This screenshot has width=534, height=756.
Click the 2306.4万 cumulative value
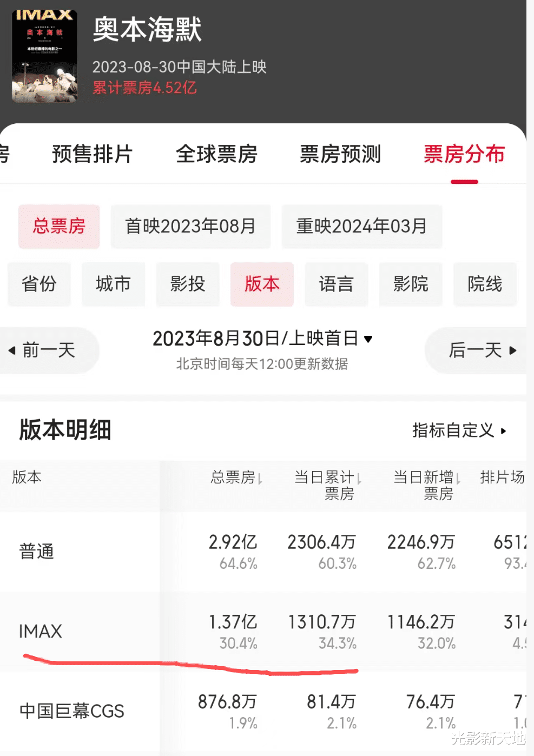tap(322, 542)
